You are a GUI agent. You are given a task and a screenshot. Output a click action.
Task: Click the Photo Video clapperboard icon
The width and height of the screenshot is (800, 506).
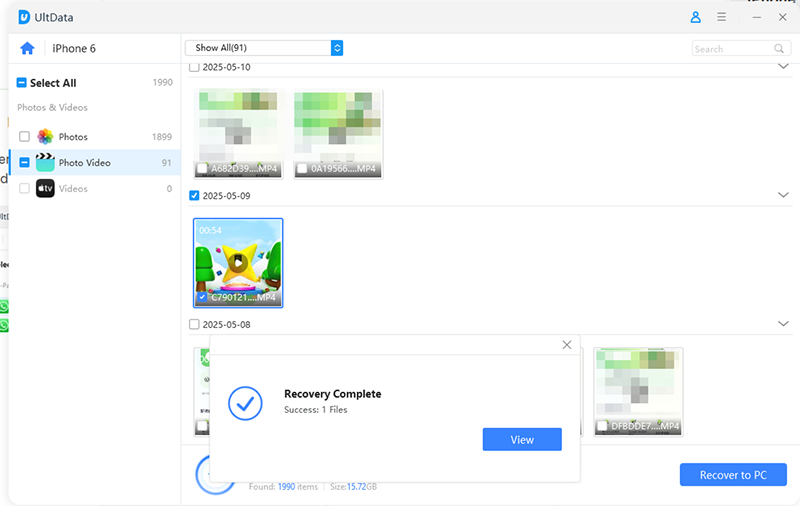coord(45,162)
